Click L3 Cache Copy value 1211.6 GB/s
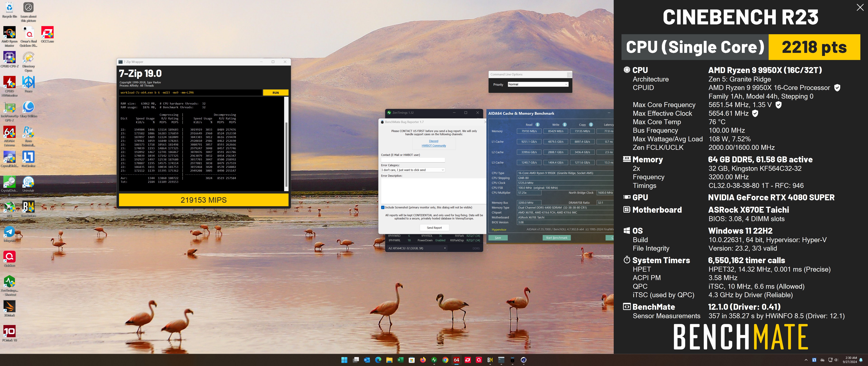The width and height of the screenshot is (868, 366). (582, 163)
